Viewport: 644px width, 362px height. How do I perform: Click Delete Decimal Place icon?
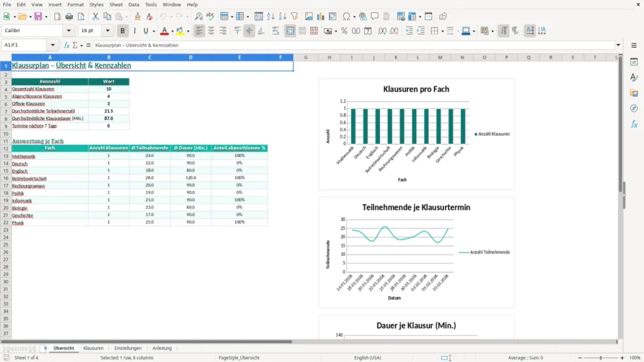[394, 31]
